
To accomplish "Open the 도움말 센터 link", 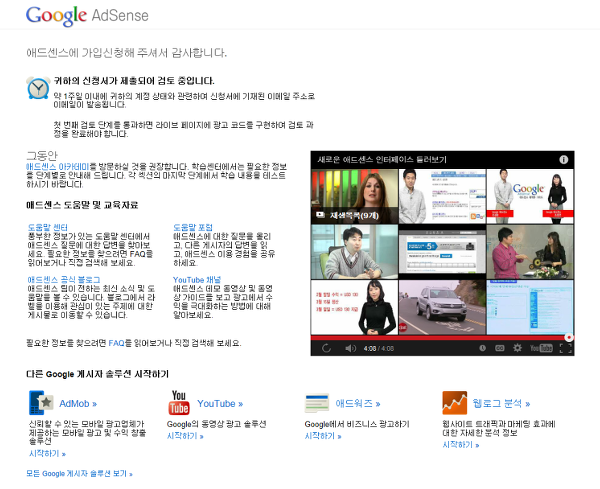I will coord(47,227).
